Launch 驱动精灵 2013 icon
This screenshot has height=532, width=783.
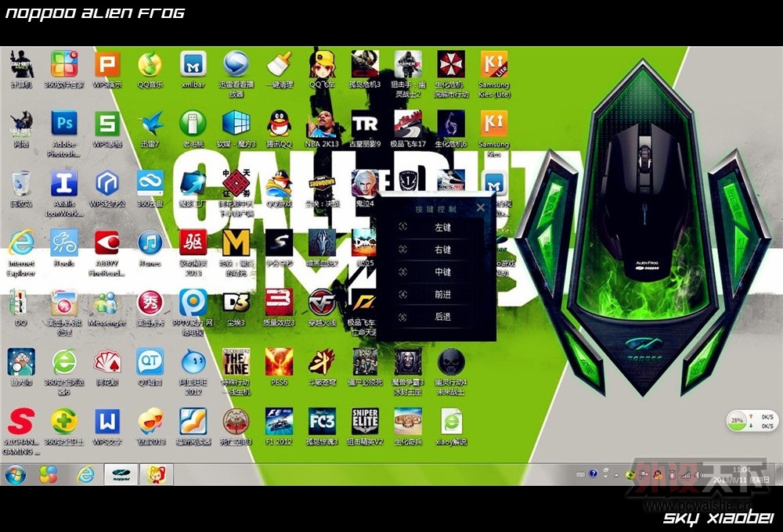coord(193,243)
